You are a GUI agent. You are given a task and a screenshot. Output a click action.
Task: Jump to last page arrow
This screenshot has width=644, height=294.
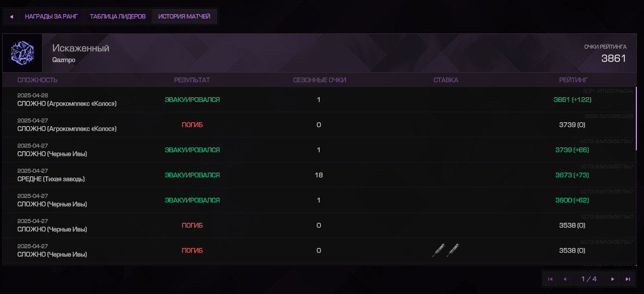628,279
